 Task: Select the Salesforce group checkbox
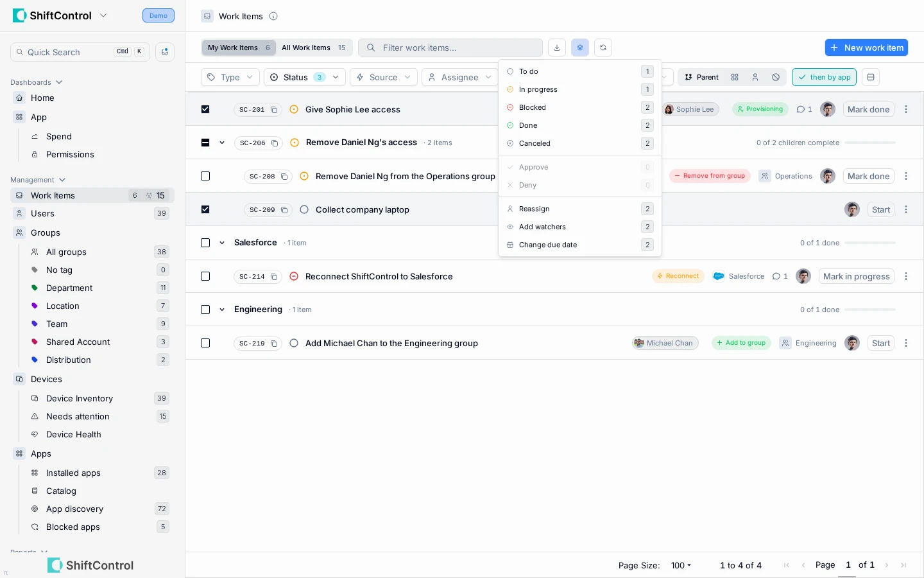[x=205, y=243]
